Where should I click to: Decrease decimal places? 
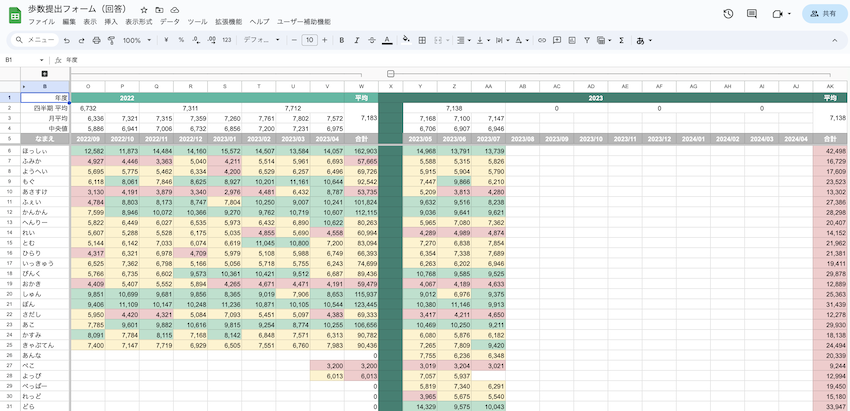pos(196,40)
